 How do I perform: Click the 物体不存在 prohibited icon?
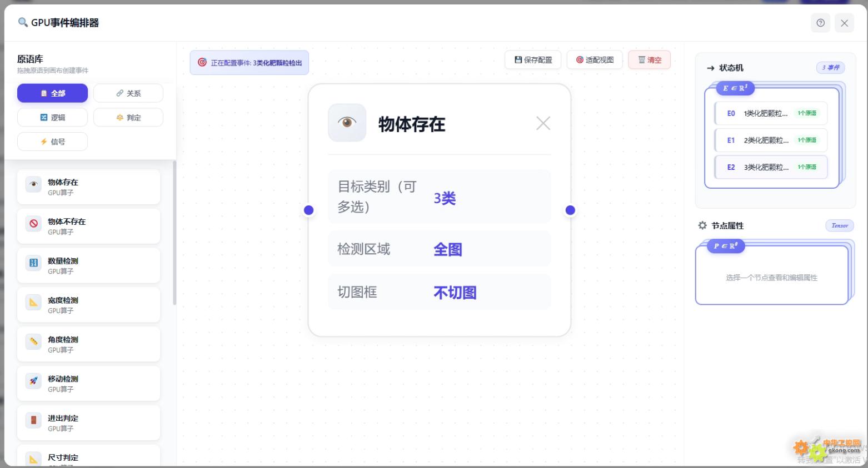(x=34, y=224)
